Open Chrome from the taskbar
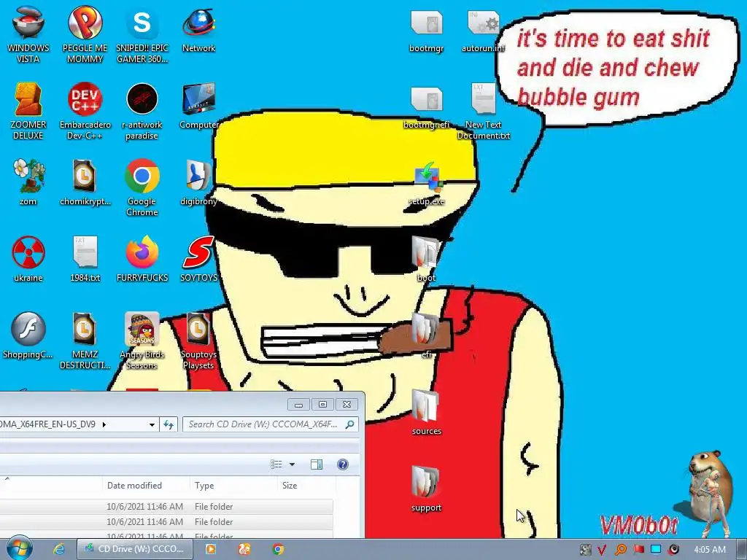747x560 pixels. (278, 549)
